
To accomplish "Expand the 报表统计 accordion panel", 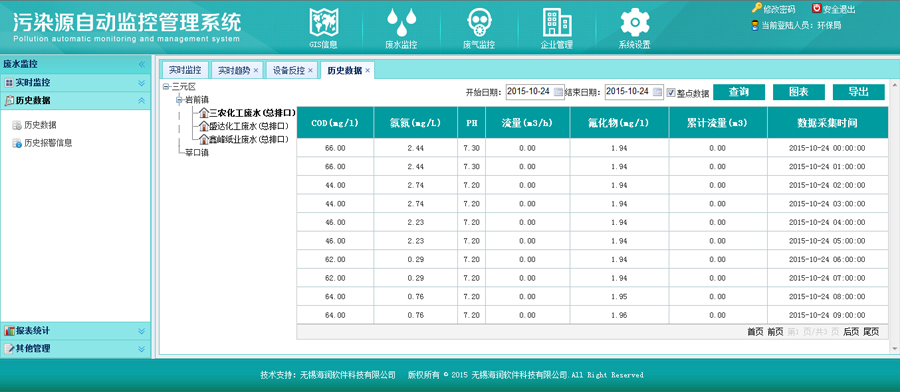I will (142, 331).
